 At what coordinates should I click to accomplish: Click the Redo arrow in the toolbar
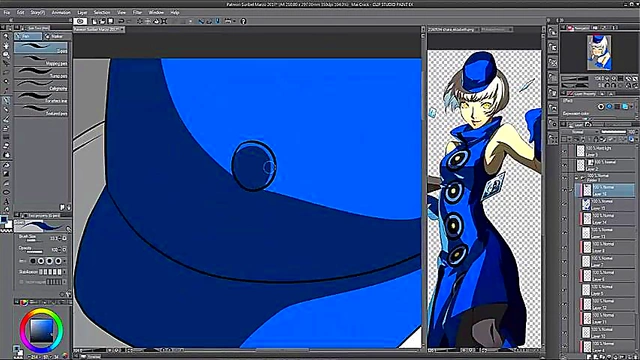click(x=129, y=21)
